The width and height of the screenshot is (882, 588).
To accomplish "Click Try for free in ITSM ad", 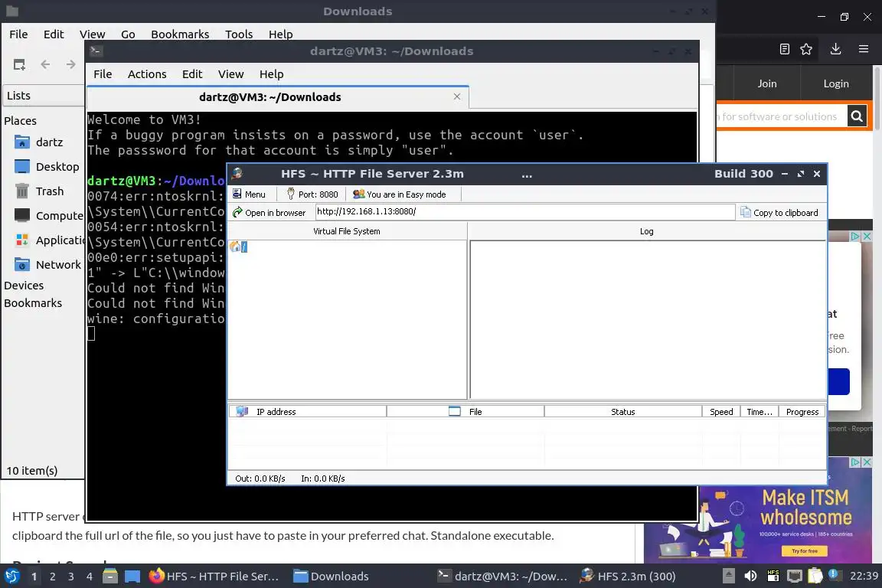I will coord(805,550).
